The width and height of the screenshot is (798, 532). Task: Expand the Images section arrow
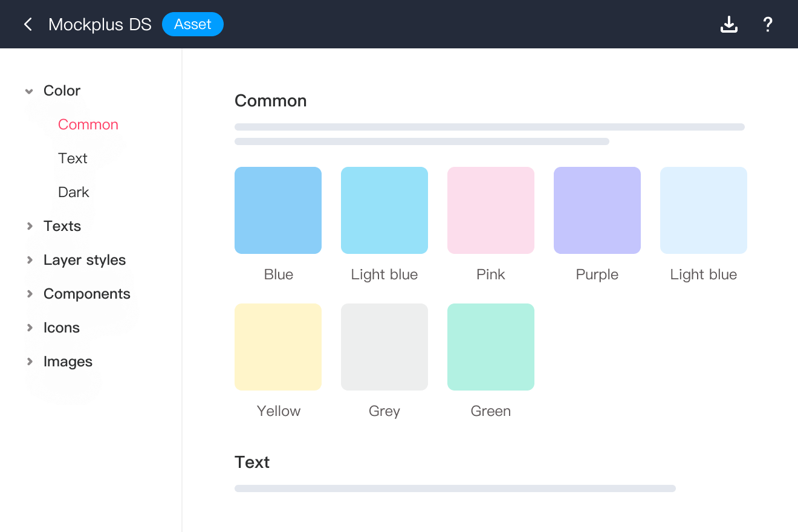click(x=29, y=362)
